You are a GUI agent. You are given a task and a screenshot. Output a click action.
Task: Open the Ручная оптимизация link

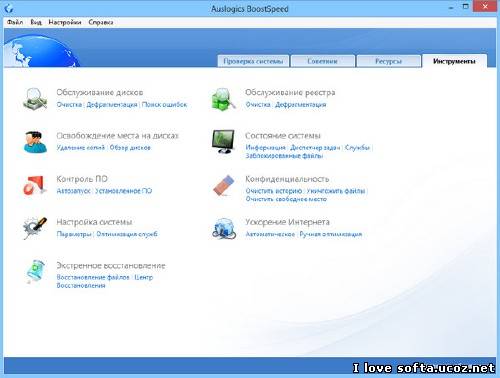pyautogui.click(x=331, y=234)
